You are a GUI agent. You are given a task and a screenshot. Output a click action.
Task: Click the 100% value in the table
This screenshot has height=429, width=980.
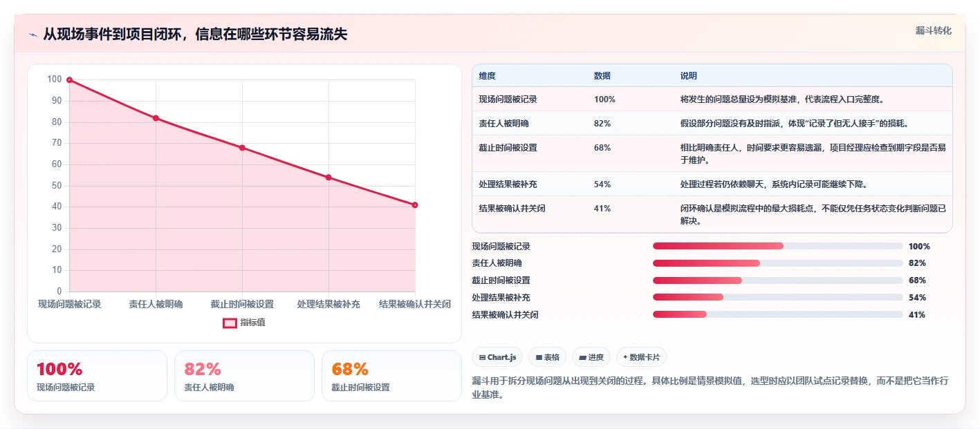[x=604, y=99]
